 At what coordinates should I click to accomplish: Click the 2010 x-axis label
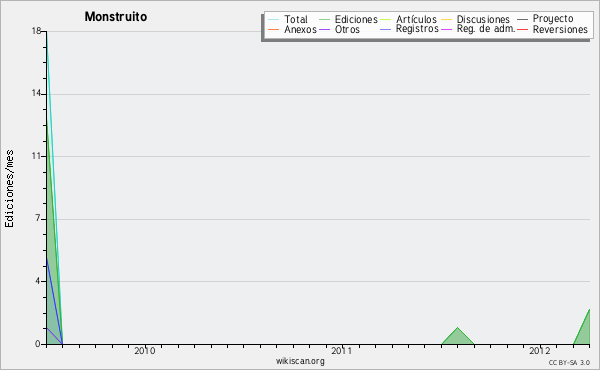(145, 350)
